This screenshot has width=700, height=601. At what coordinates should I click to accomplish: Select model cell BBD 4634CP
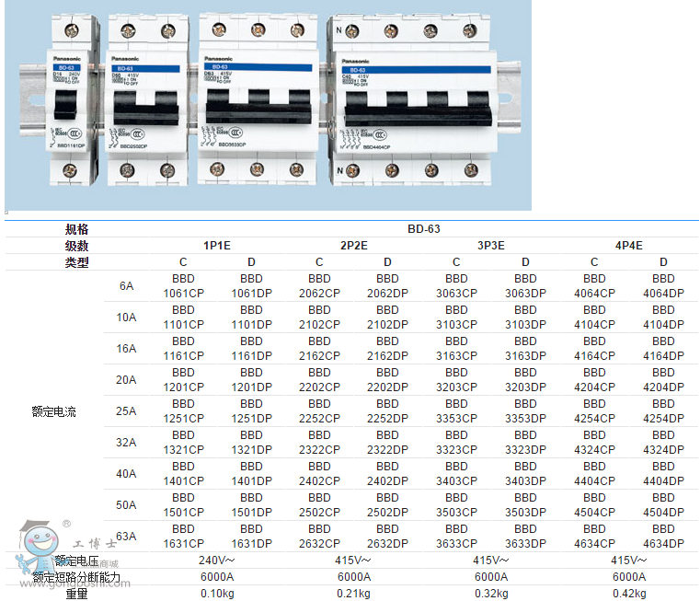click(x=594, y=537)
